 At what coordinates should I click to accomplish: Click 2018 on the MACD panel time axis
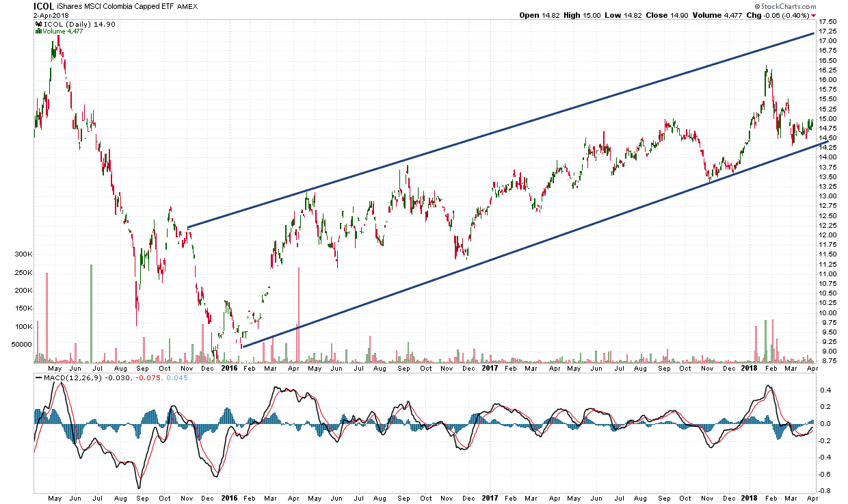tap(750, 499)
